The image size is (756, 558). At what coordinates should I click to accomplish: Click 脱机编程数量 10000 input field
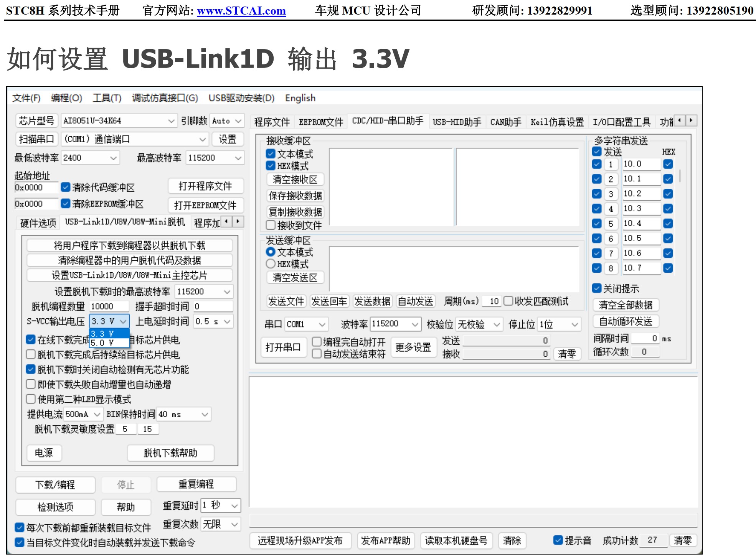tap(109, 306)
